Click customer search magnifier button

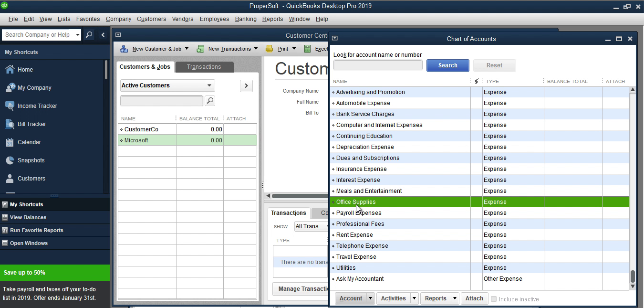210,101
